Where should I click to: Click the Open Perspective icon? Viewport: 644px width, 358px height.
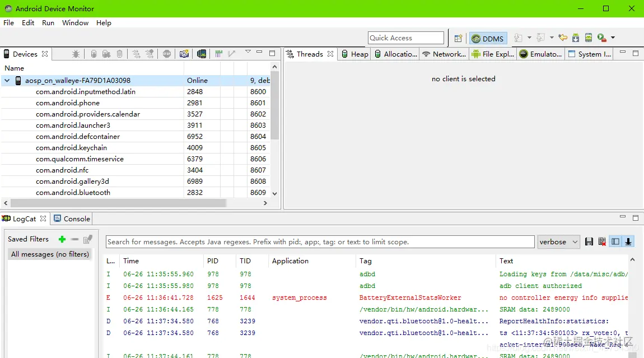coord(458,38)
